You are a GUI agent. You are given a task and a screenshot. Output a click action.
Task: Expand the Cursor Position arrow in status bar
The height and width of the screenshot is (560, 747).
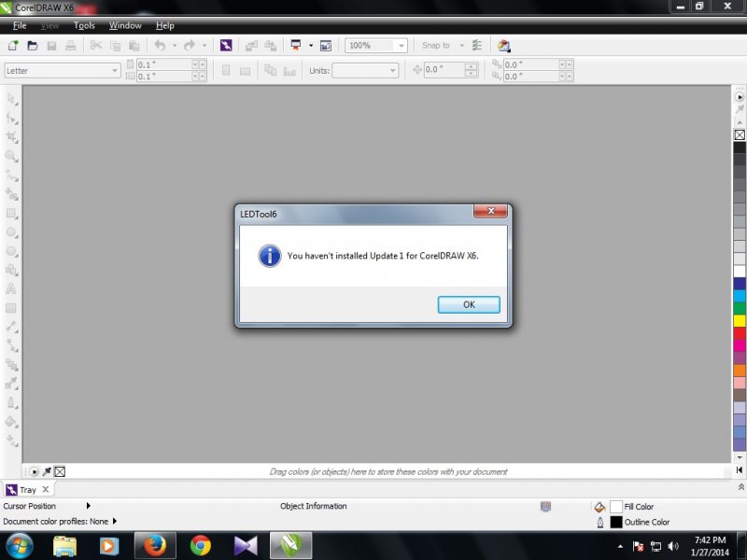pos(88,506)
